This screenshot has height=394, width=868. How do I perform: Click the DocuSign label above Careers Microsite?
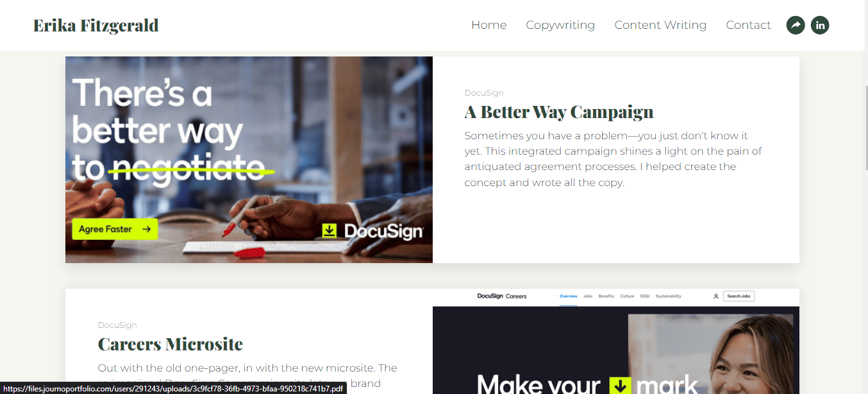coord(117,325)
